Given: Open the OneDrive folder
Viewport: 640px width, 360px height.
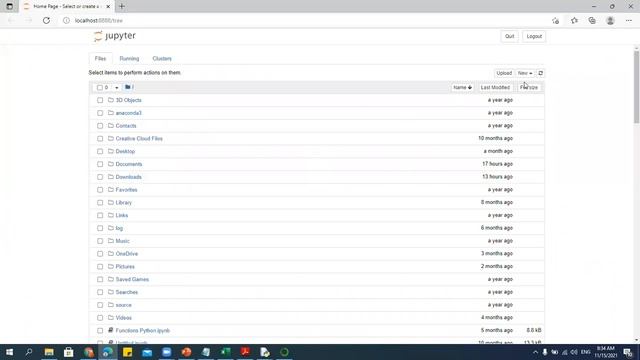Looking at the screenshot, I should tap(127, 254).
